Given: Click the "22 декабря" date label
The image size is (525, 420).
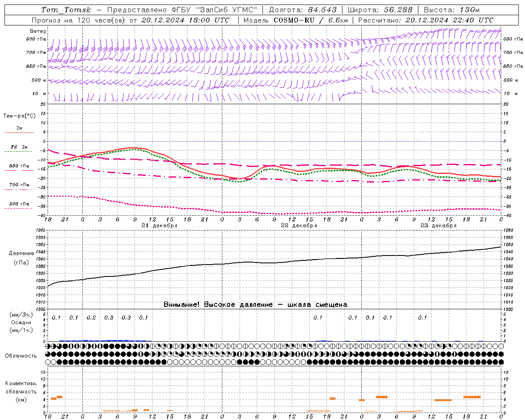Looking at the screenshot, I should pos(299,226).
